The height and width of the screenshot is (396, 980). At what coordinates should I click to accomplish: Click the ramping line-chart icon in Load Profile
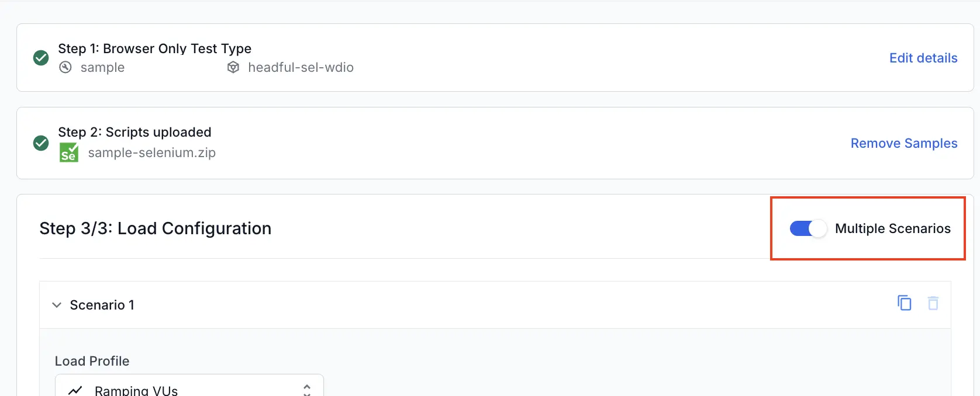pos(74,390)
